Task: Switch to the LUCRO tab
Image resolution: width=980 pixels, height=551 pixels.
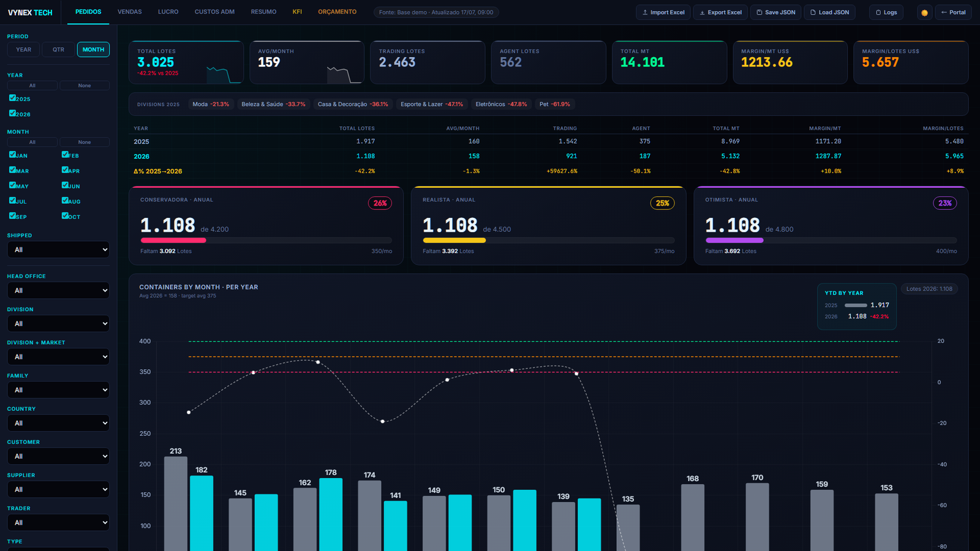Action: [168, 12]
